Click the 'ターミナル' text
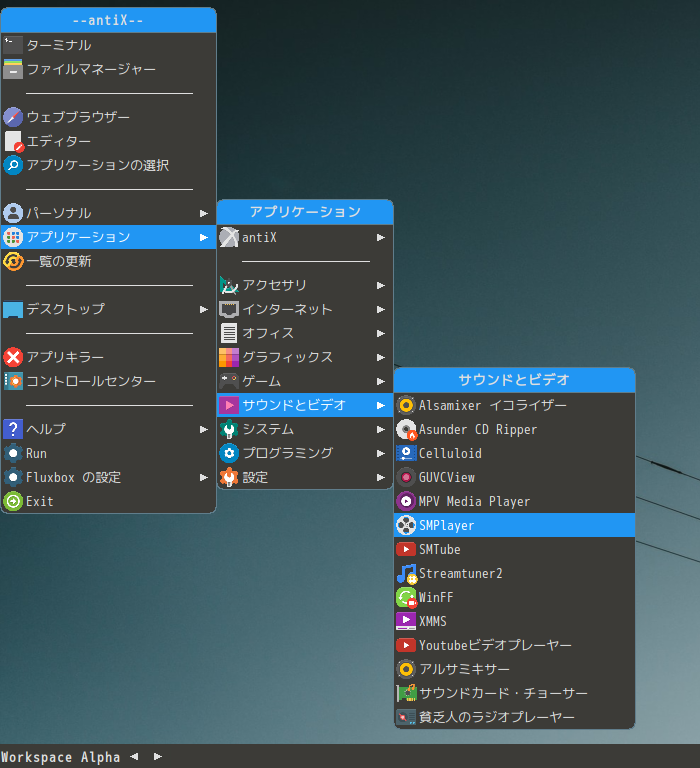Image resolution: width=700 pixels, height=768 pixels. click(59, 45)
